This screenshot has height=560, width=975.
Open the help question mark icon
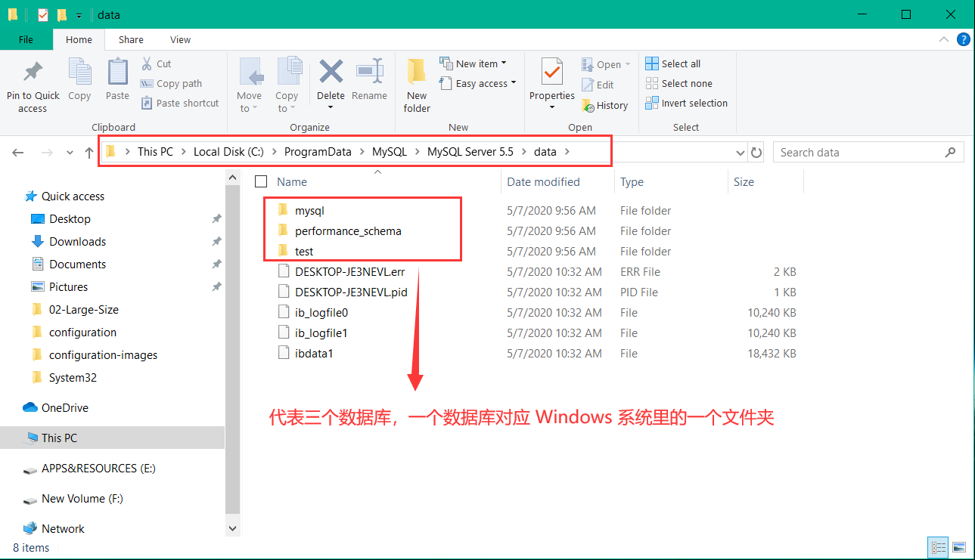coord(963,40)
